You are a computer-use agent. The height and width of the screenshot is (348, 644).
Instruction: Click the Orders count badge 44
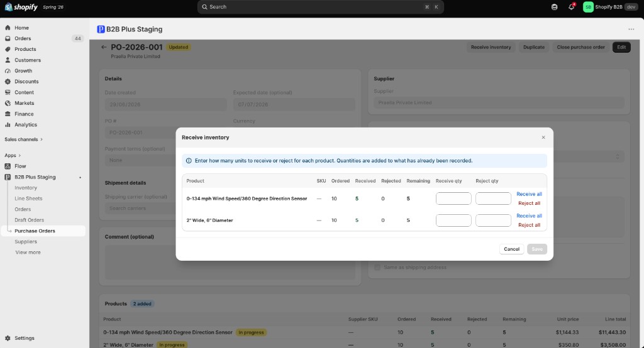77,38
